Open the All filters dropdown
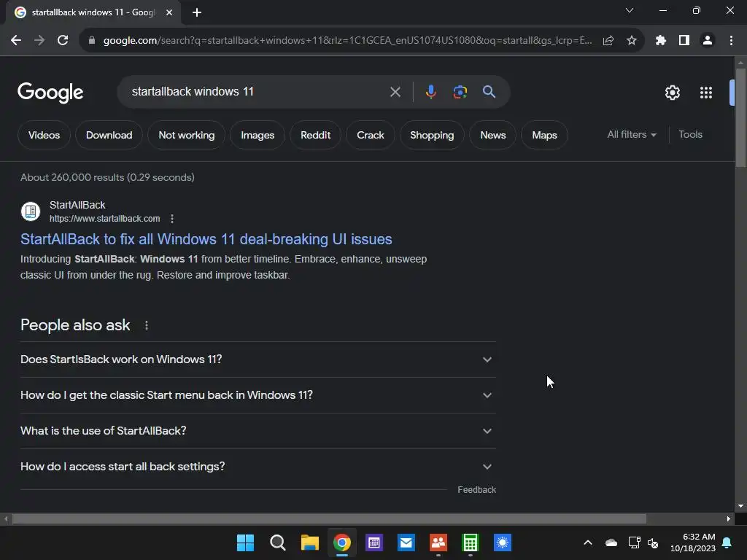Screen dimensions: 747x560 tap(631, 135)
